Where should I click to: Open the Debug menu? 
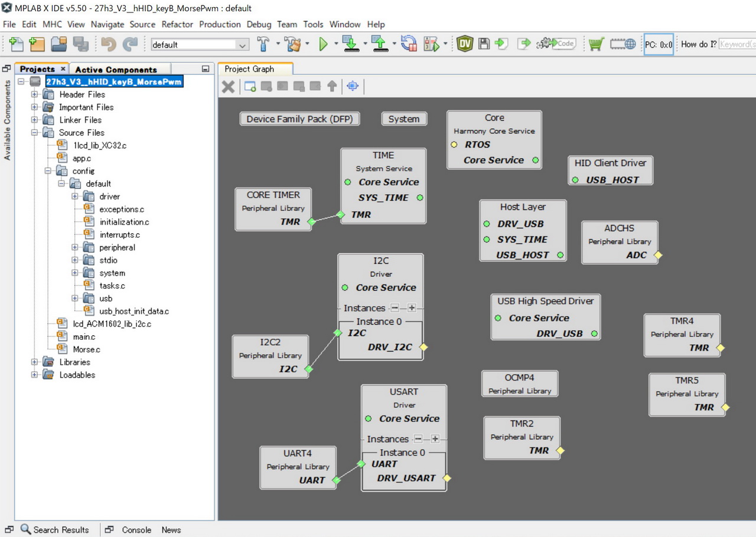259,24
